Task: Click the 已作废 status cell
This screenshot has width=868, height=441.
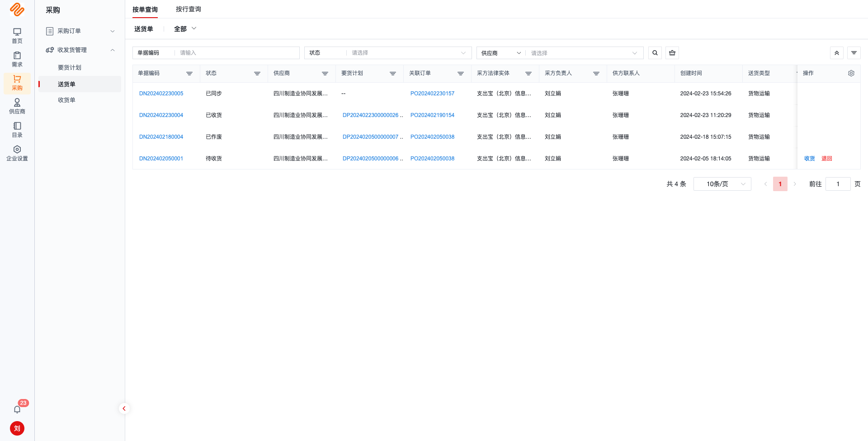Action: (x=214, y=137)
